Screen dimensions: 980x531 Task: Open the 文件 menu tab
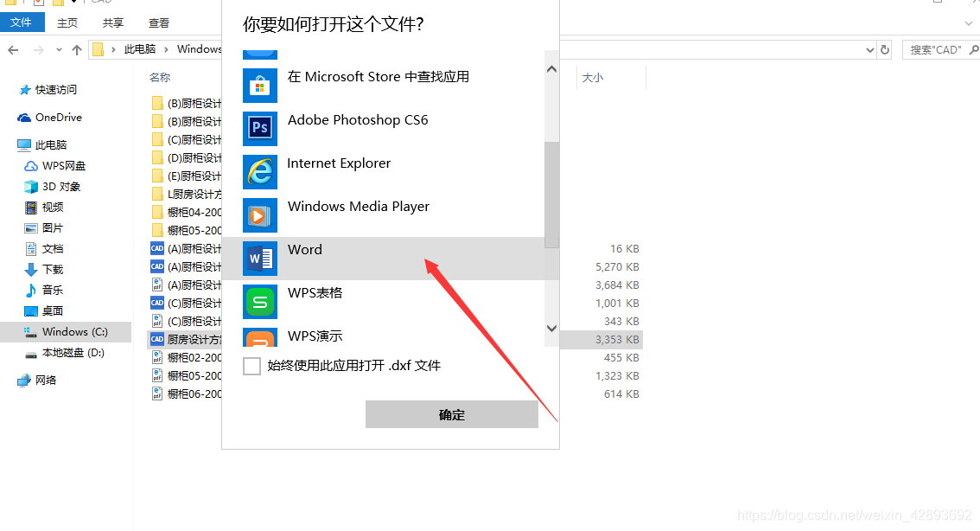pos(22,22)
